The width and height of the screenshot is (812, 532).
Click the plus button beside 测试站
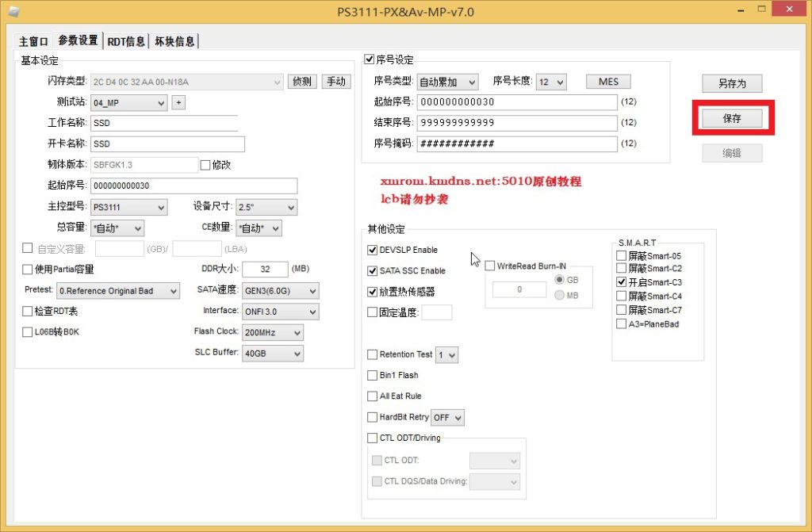[x=178, y=102]
